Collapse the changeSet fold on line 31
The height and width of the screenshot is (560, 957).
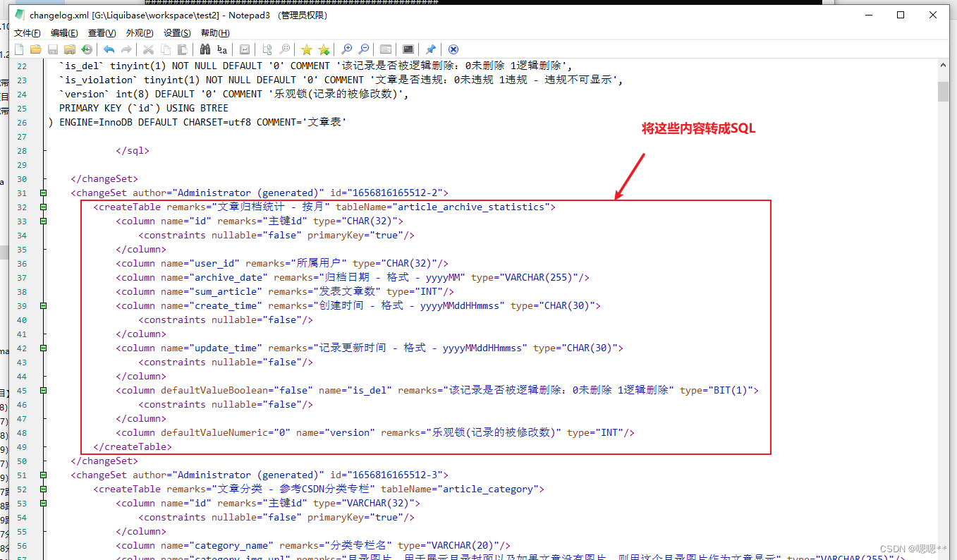click(x=43, y=193)
